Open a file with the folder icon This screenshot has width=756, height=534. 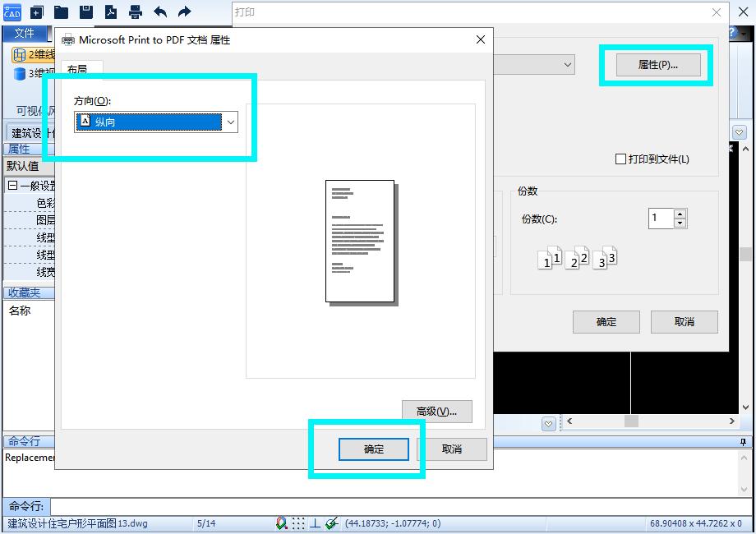pos(61,12)
